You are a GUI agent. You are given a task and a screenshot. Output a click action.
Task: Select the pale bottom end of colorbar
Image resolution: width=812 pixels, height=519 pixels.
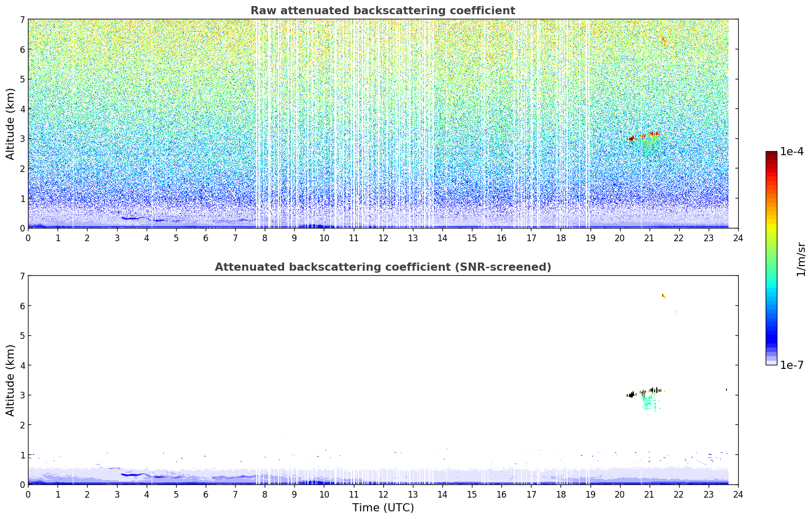click(x=771, y=362)
